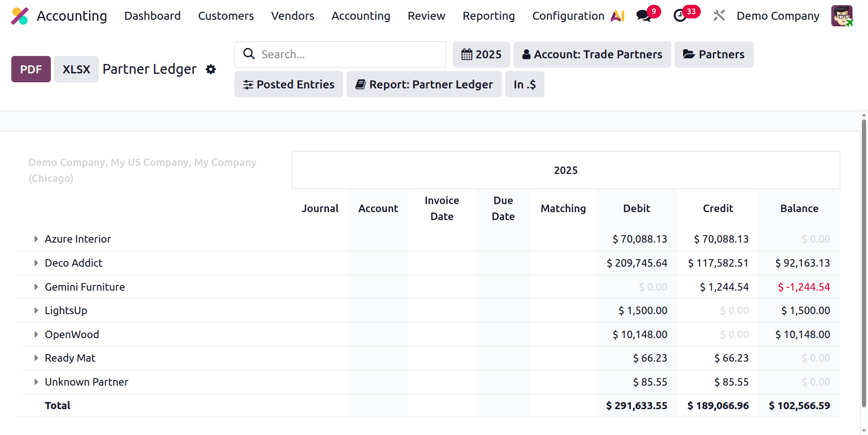Image resolution: width=868 pixels, height=435 pixels.
Task: Open the Partners filter dropdown
Action: (714, 55)
